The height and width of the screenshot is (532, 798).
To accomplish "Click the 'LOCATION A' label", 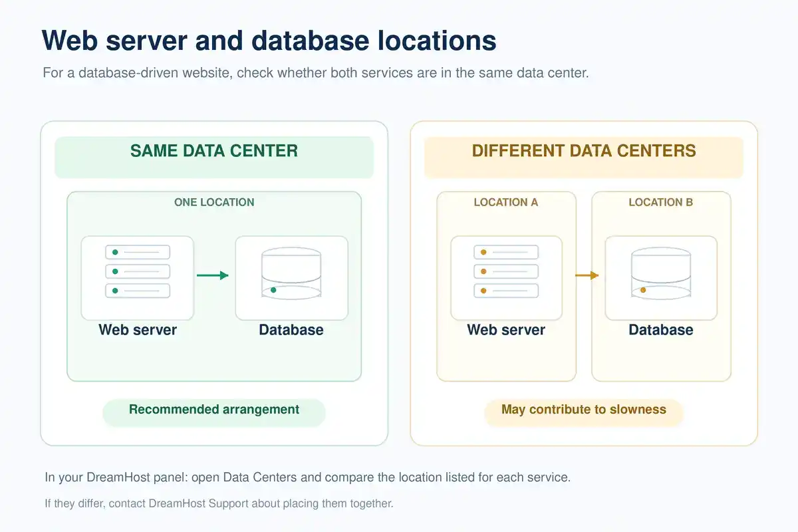I will 506,202.
